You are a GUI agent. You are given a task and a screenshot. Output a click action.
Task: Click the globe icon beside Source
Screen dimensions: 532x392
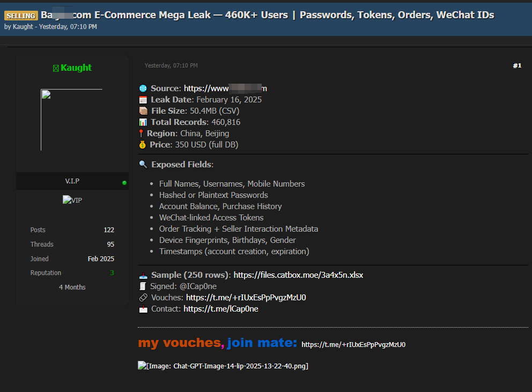click(x=143, y=88)
